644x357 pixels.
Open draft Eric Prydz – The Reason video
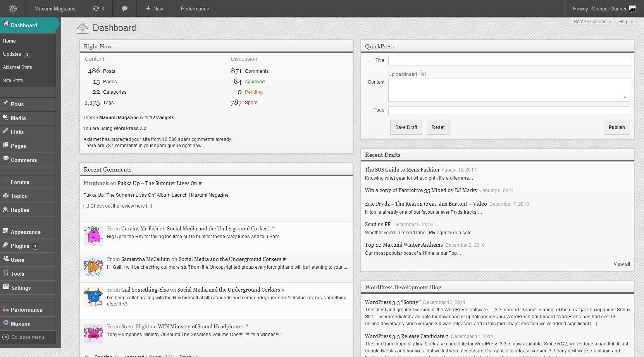pyautogui.click(x=426, y=204)
